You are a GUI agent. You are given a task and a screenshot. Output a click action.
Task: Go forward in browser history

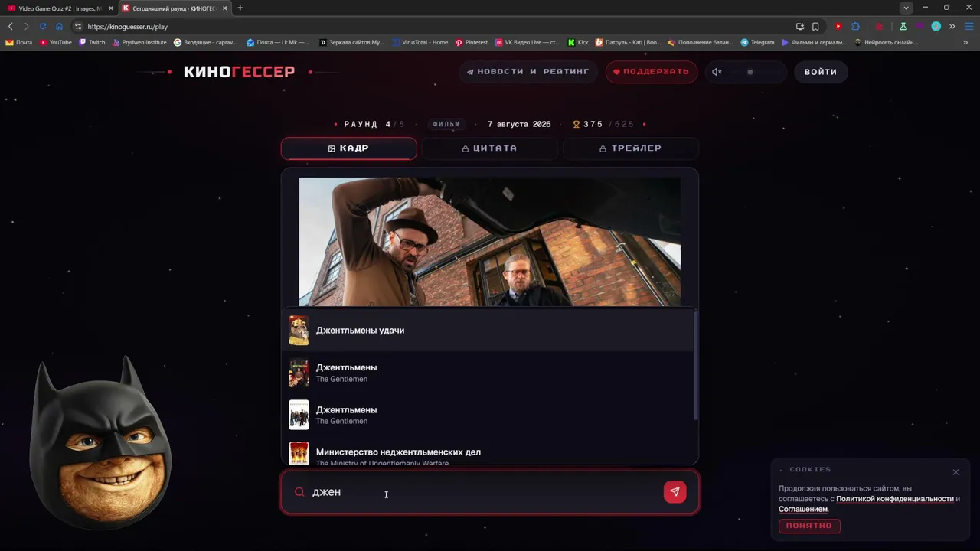click(x=26, y=27)
